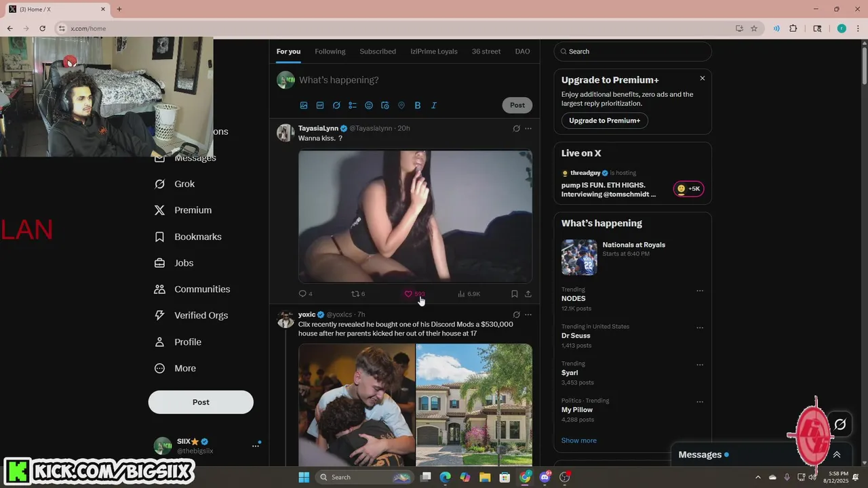
Task: Open the iziPrime Loyals tab
Action: pyautogui.click(x=434, y=52)
